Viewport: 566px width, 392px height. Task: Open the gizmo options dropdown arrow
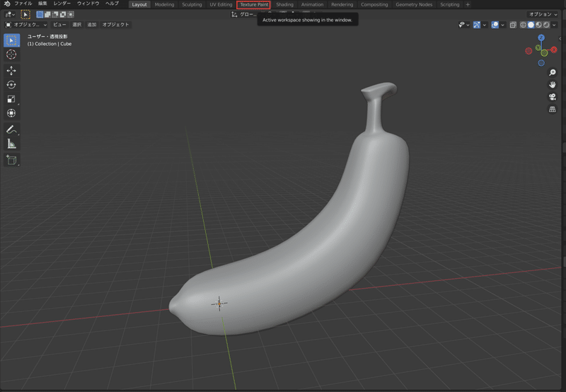(x=485, y=25)
